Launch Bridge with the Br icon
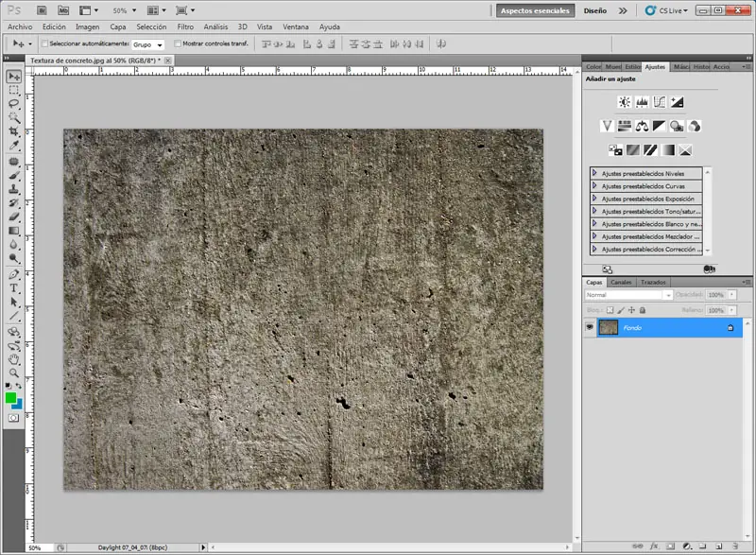The height and width of the screenshot is (555, 756). (42, 10)
